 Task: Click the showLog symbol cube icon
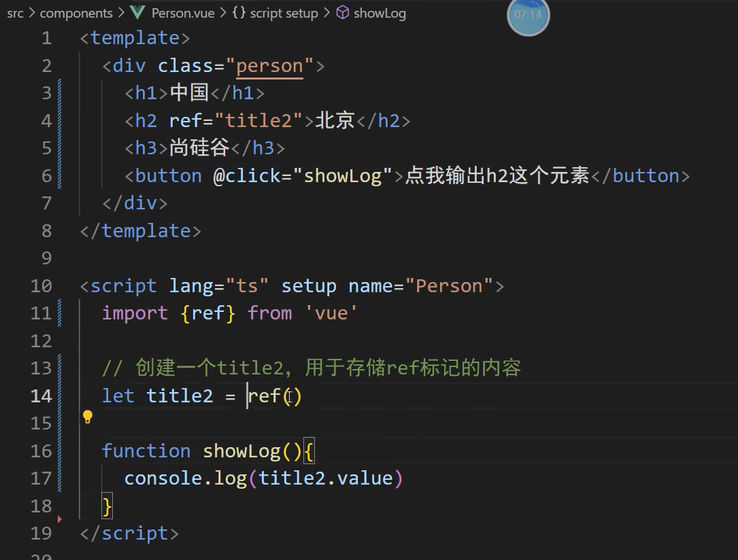point(343,13)
